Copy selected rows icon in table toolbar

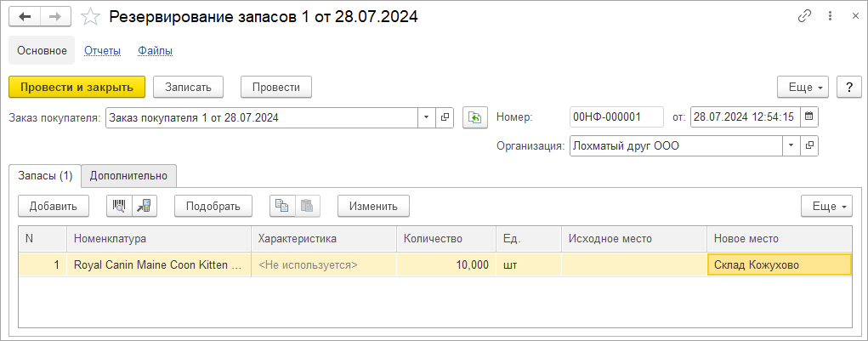[x=282, y=206]
